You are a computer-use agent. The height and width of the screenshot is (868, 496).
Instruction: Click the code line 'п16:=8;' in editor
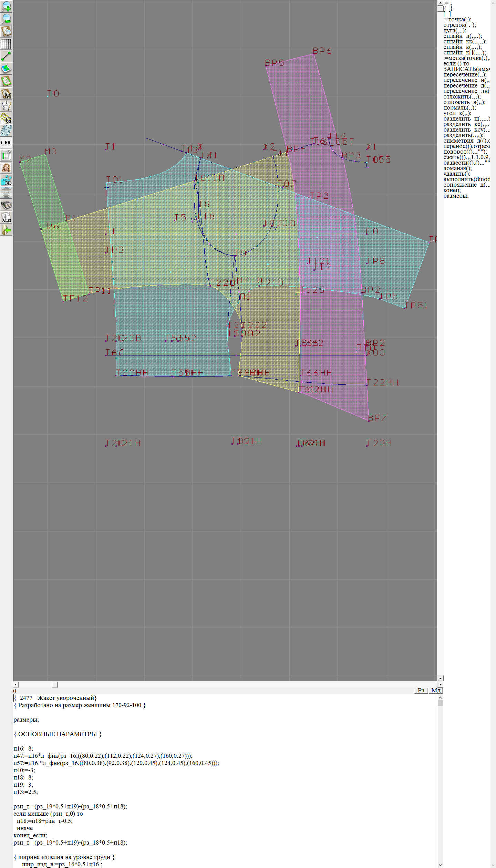click(x=23, y=748)
